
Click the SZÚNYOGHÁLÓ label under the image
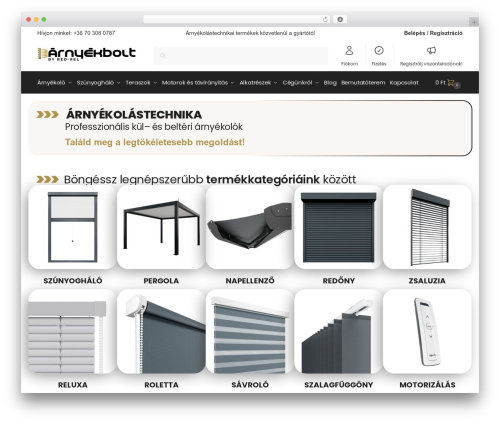click(x=73, y=281)
